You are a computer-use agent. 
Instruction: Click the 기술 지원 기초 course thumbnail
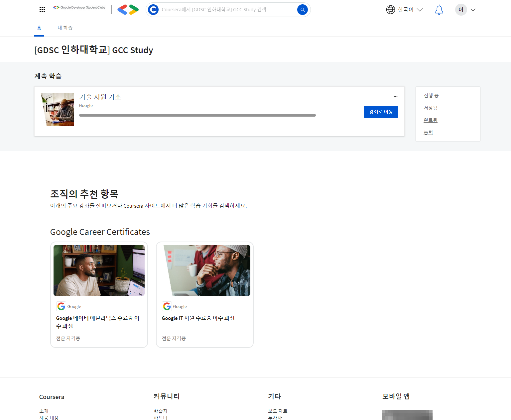pyautogui.click(x=57, y=109)
